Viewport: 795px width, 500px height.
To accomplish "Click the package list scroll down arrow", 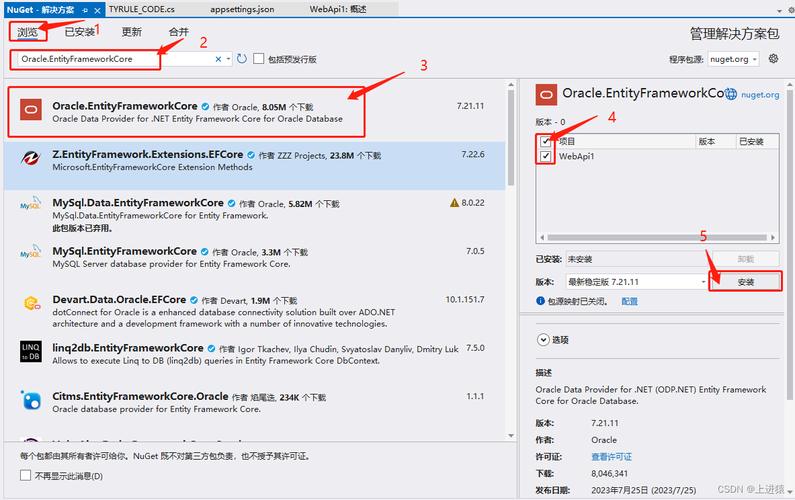I will coord(511,436).
